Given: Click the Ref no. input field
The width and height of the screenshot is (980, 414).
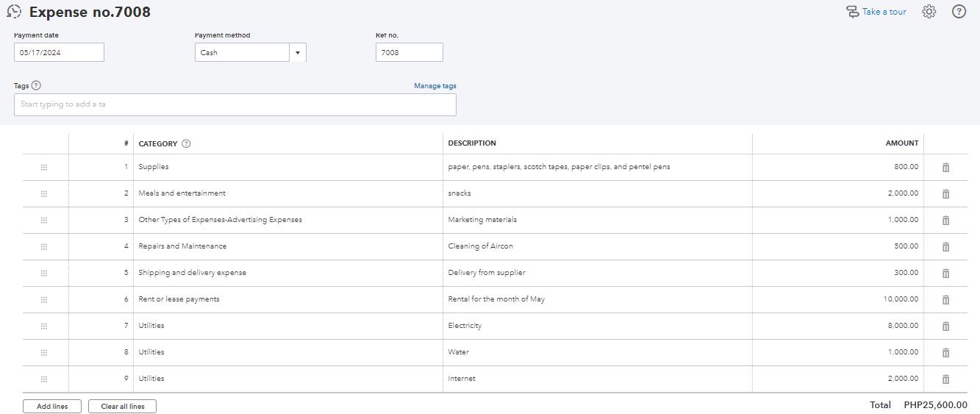Looking at the screenshot, I should pyautogui.click(x=409, y=53).
